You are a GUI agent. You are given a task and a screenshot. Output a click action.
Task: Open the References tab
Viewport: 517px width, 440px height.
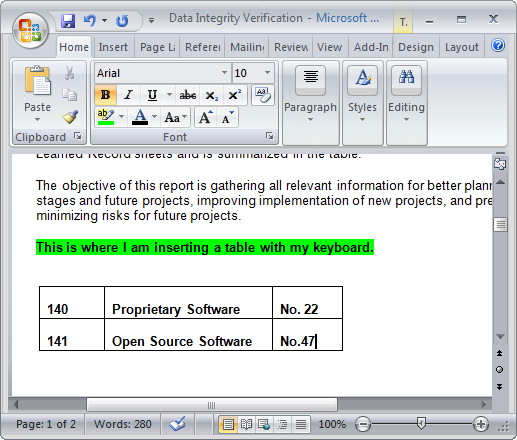tap(203, 47)
